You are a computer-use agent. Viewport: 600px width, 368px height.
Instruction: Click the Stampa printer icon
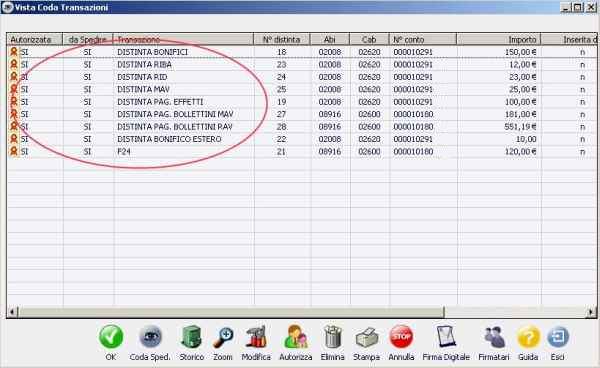[x=367, y=337]
